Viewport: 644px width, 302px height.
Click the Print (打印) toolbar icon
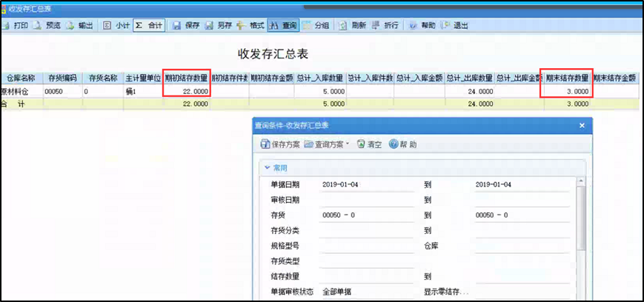coord(6,26)
